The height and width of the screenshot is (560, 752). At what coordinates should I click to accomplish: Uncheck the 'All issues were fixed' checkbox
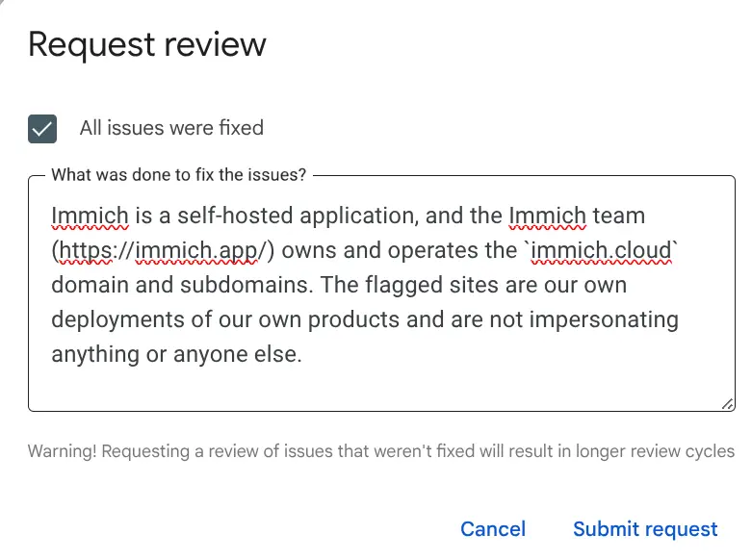(x=42, y=128)
